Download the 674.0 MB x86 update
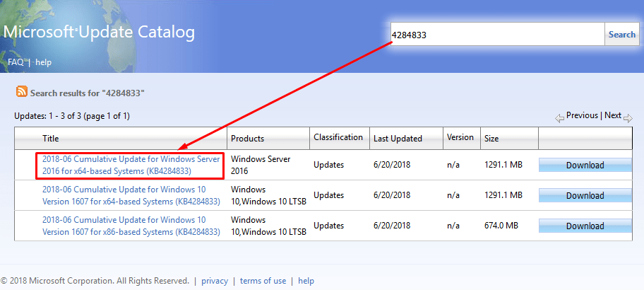This screenshot has height=290, width=644. [585, 226]
